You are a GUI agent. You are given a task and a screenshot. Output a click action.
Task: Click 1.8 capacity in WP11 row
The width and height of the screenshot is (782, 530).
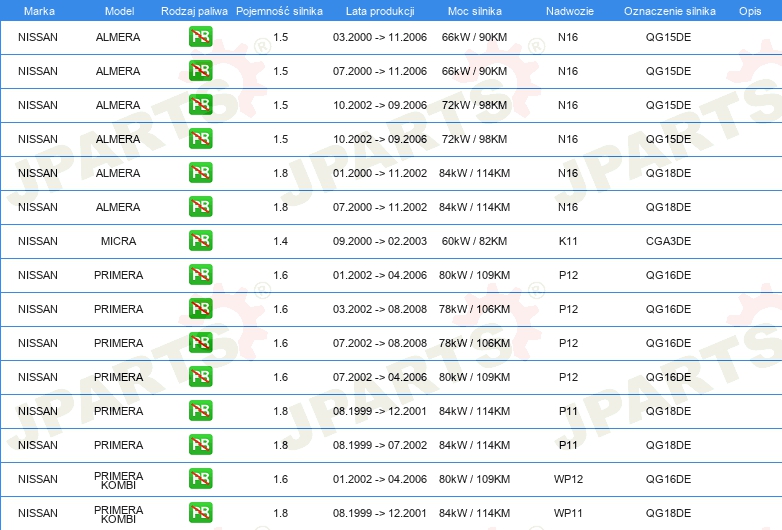280,513
